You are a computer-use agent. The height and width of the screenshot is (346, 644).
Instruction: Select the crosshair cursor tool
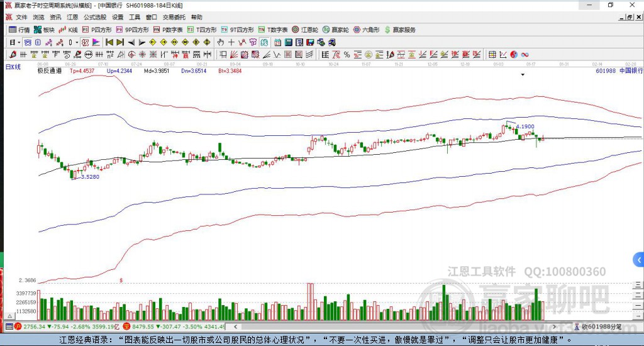231,42
